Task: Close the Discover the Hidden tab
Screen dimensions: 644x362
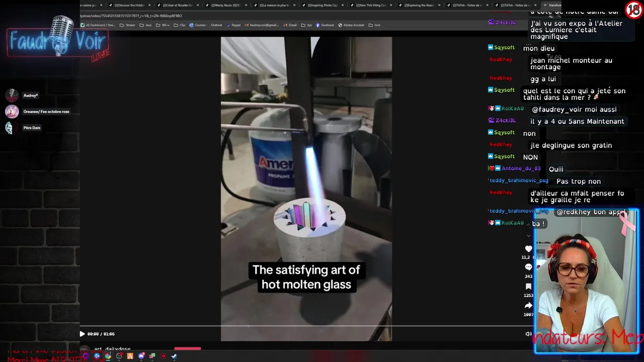Action: (149, 5)
